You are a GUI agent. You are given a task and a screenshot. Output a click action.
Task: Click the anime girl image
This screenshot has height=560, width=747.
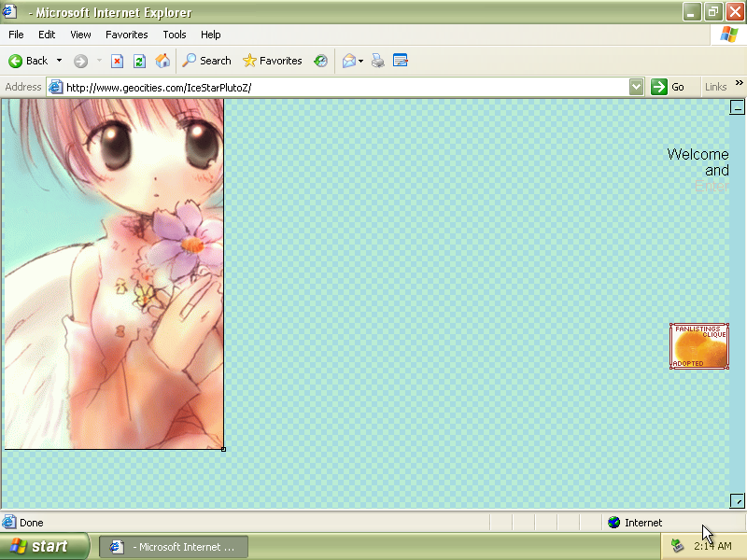[113, 273]
